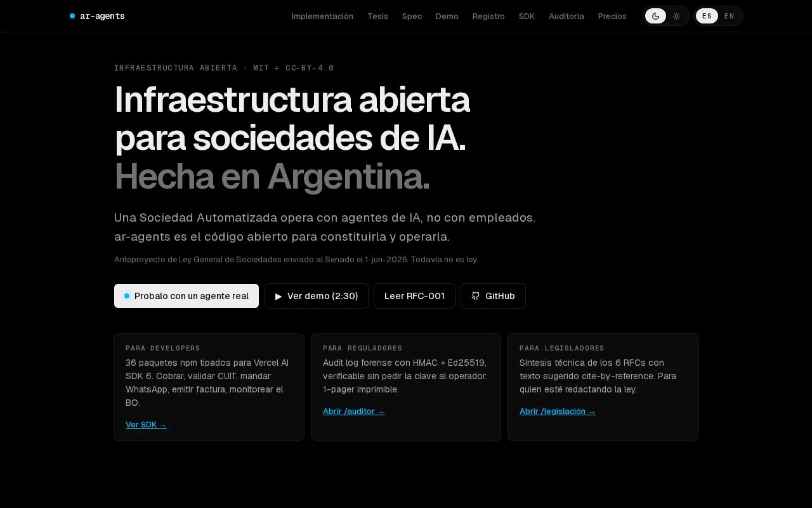Open the Precios page
Screen dimensions: 812x508
click(x=612, y=16)
